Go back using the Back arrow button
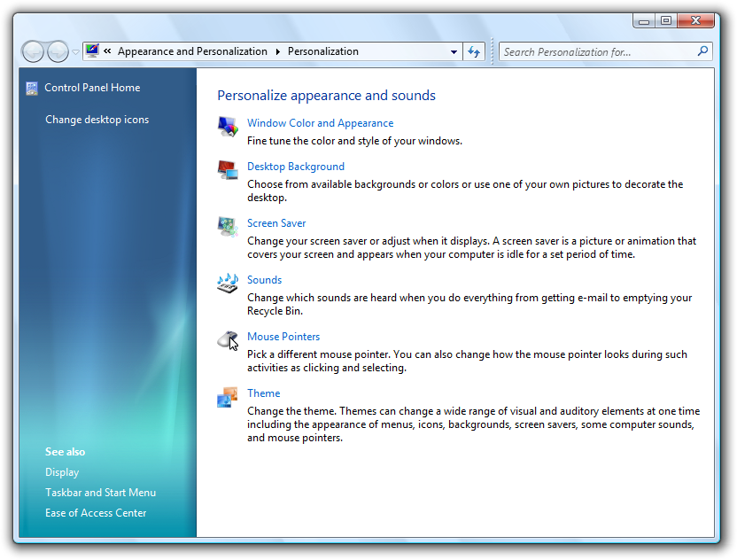737x560 pixels. pos(34,51)
